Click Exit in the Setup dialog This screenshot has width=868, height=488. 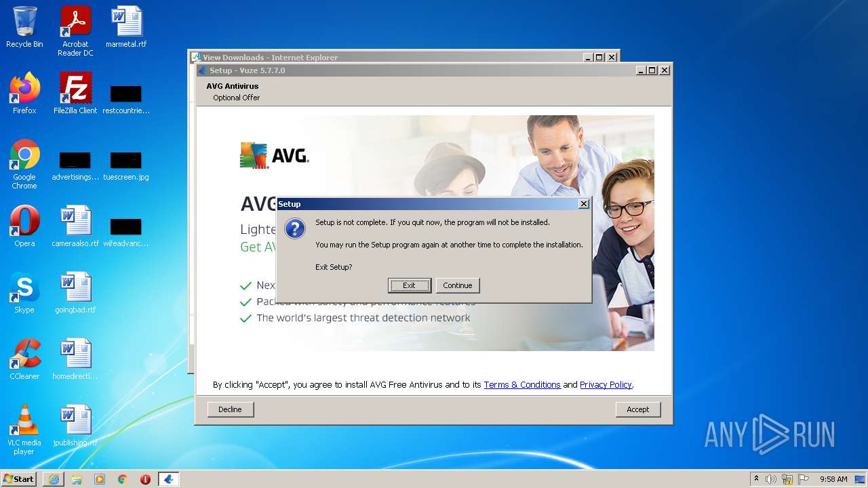tap(409, 285)
